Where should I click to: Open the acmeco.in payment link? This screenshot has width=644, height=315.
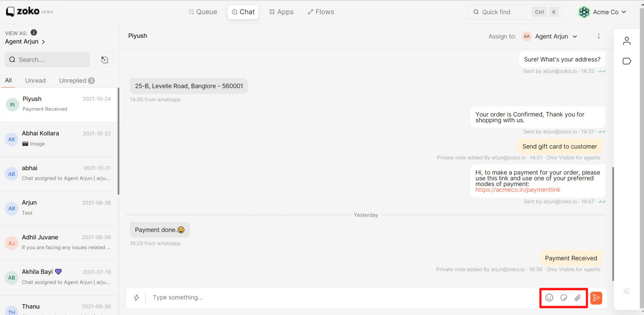pyautogui.click(x=518, y=190)
